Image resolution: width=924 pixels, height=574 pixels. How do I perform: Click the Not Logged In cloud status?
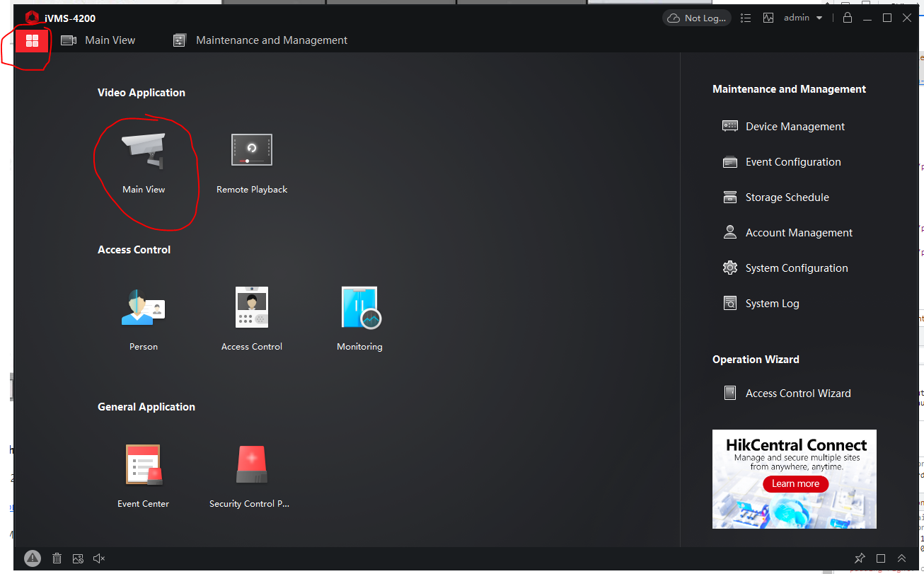[x=696, y=18]
